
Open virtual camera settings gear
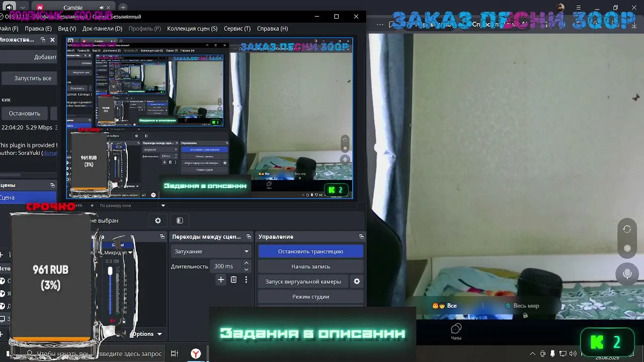tap(357, 282)
